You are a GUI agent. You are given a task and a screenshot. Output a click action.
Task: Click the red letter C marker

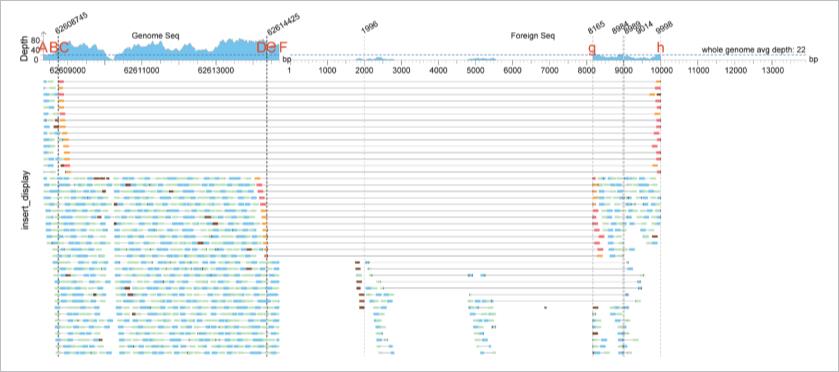coord(64,48)
